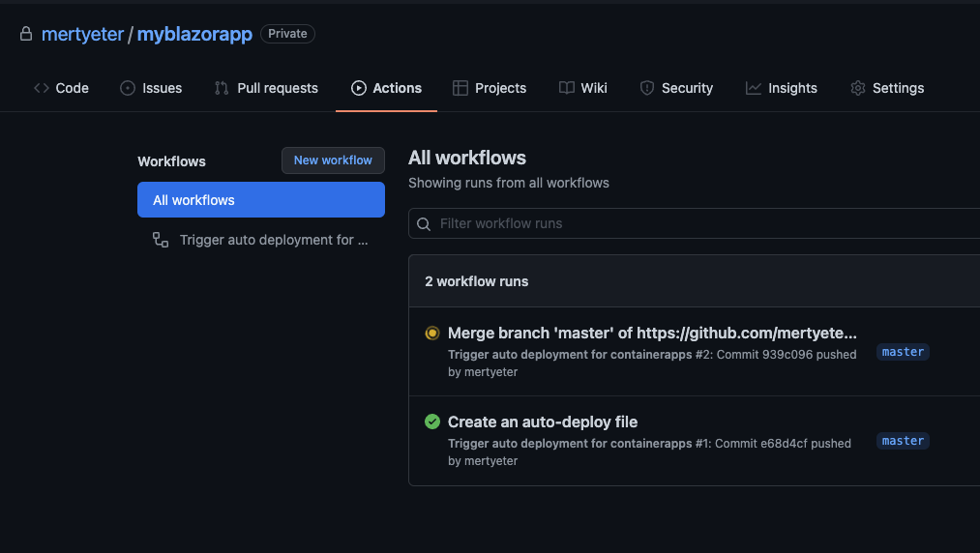980x553 pixels.
Task: Click the Actions play-circle icon
Action: [359, 88]
